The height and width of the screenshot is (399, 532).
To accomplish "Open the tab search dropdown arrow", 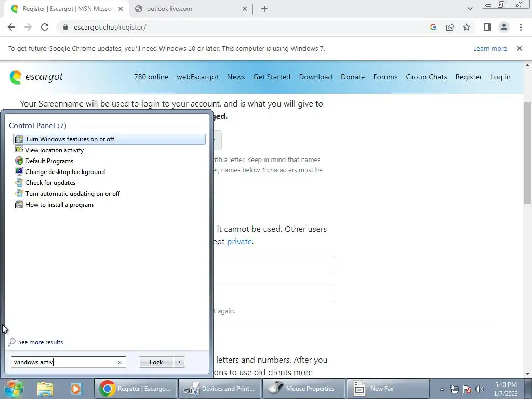I will pyautogui.click(x=470, y=9).
